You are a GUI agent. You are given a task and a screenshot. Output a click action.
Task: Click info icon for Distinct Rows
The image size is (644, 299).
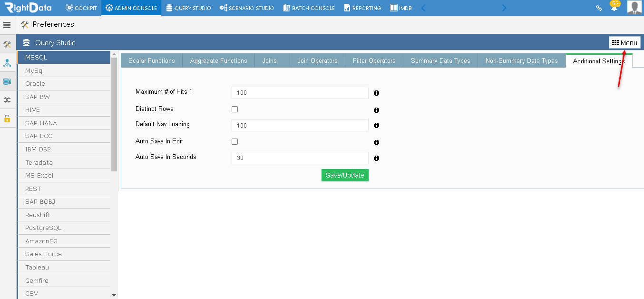click(376, 110)
